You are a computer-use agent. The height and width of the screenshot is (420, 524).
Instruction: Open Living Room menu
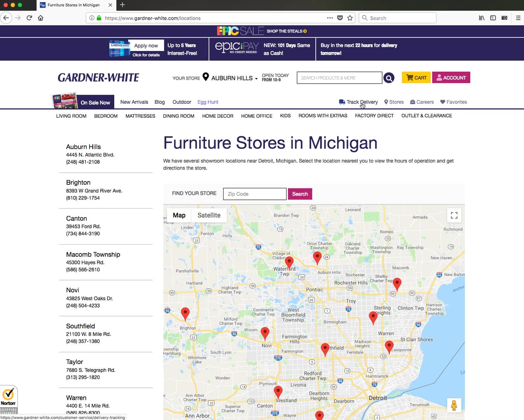click(x=71, y=116)
